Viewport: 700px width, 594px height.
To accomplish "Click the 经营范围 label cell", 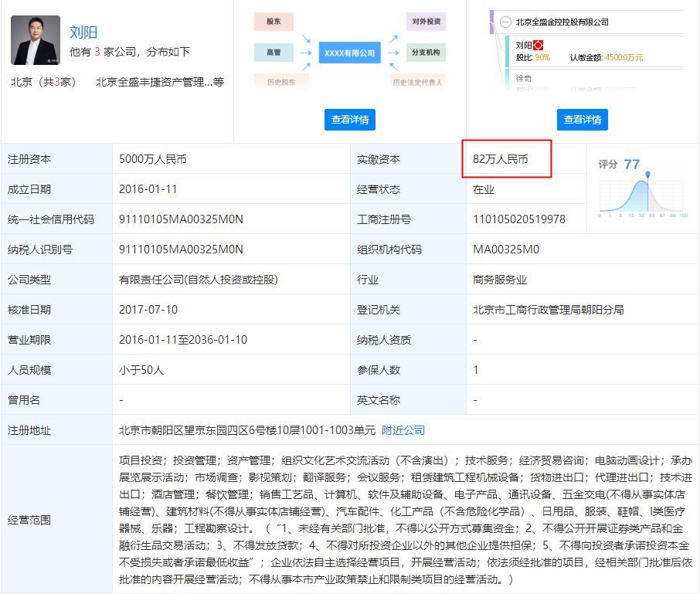I will (56, 520).
